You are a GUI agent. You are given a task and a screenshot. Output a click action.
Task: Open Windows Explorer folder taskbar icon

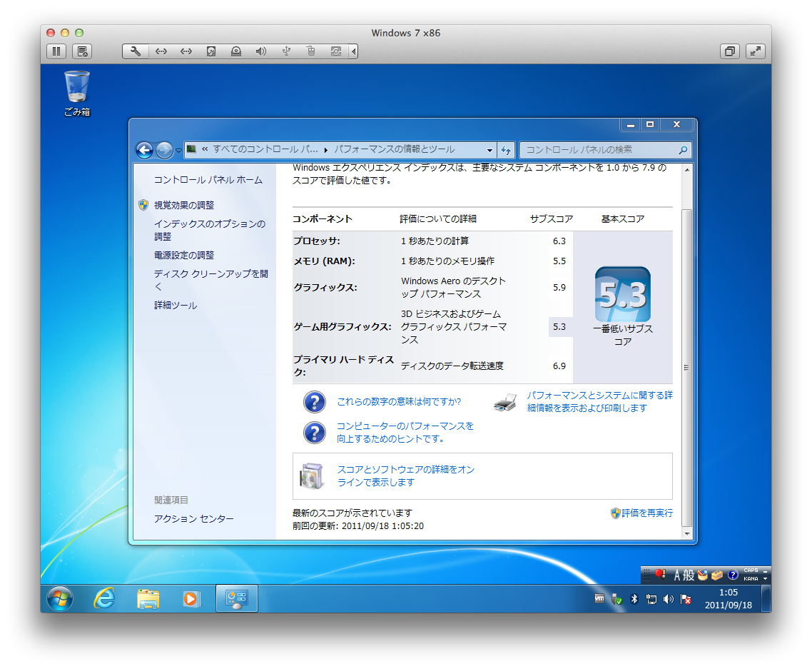point(148,598)
